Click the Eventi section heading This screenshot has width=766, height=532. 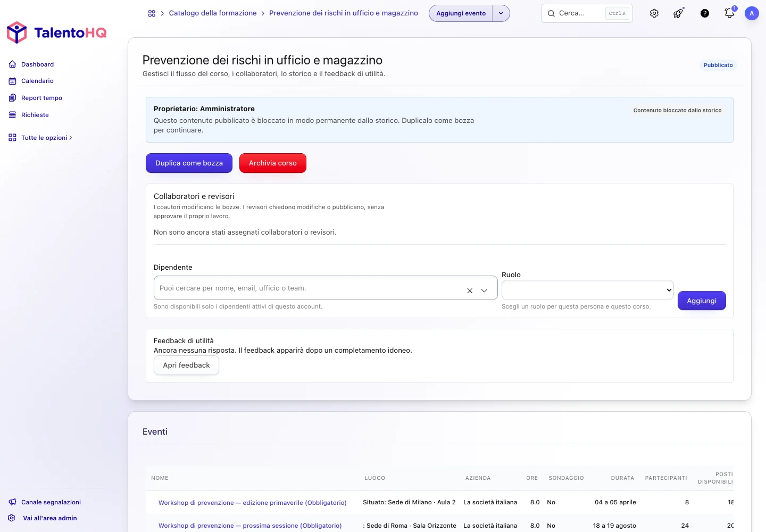(155, 432)
